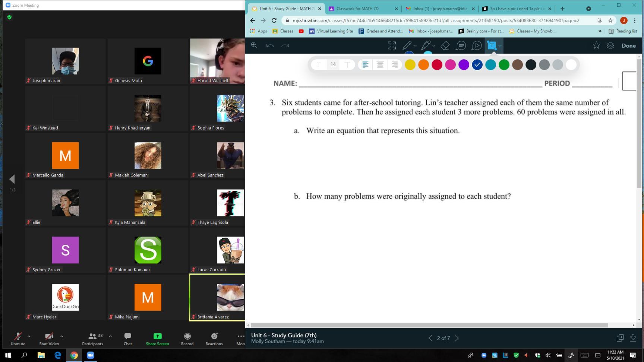Set text alignment to center
Screen dimensions: 644x362
[x=380, y=65]
